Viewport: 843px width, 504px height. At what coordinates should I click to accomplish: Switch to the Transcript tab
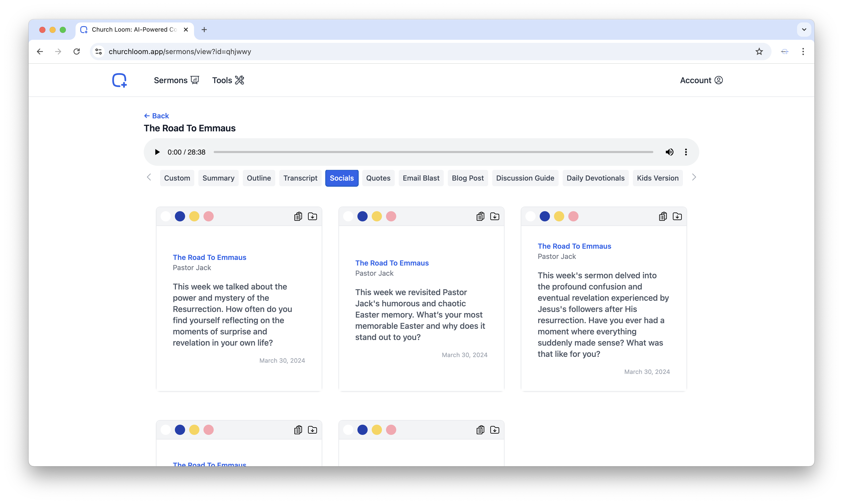point(300,178)
